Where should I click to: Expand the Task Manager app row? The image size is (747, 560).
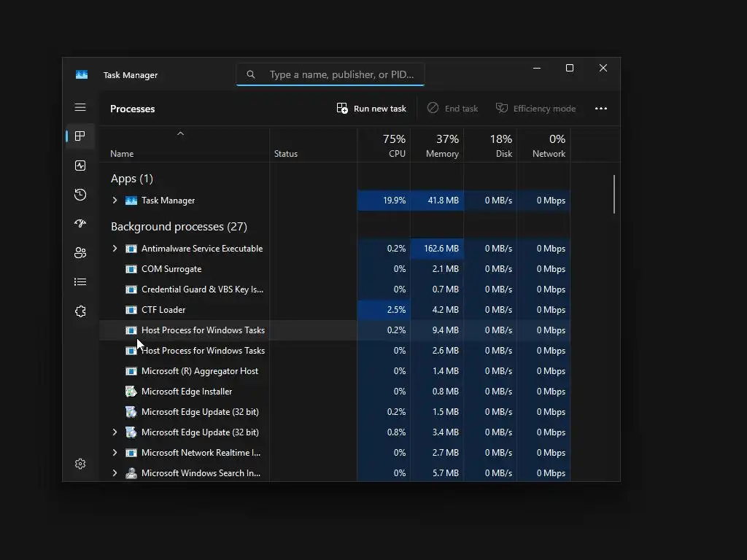pos(115,201)
